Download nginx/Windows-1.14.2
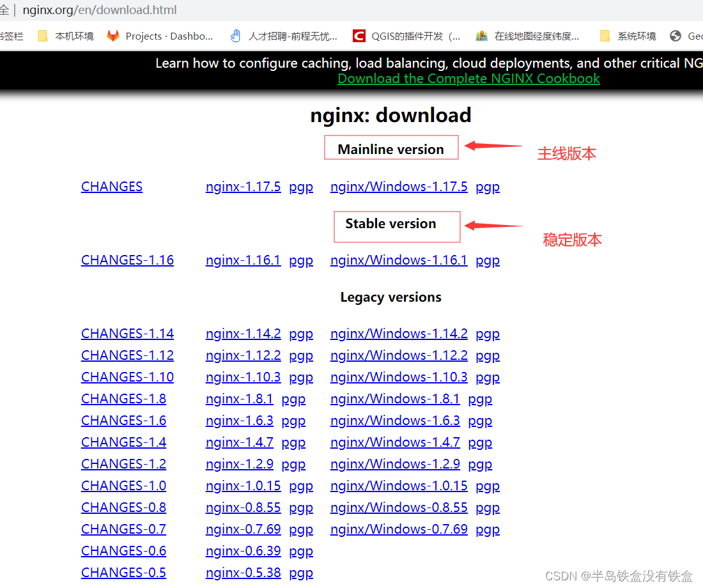The height and width of the screenshot is (588, 703). coord(399,334)
